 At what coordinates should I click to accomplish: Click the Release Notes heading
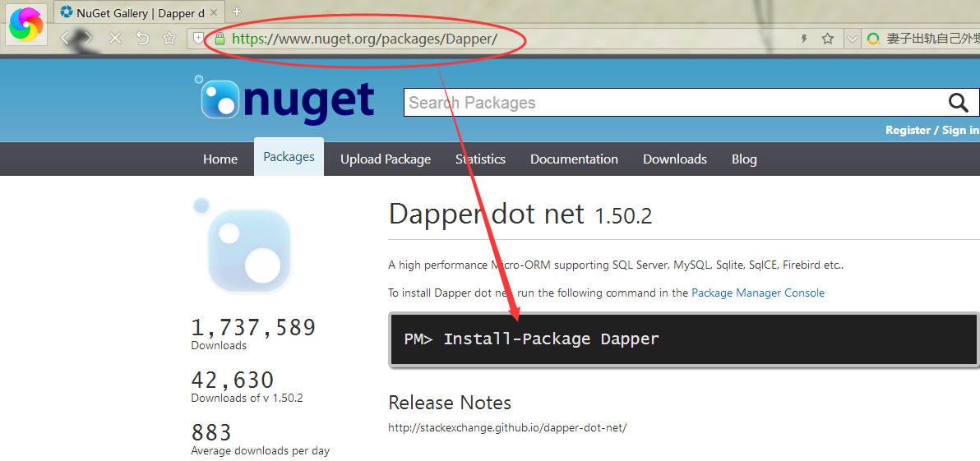450,403
